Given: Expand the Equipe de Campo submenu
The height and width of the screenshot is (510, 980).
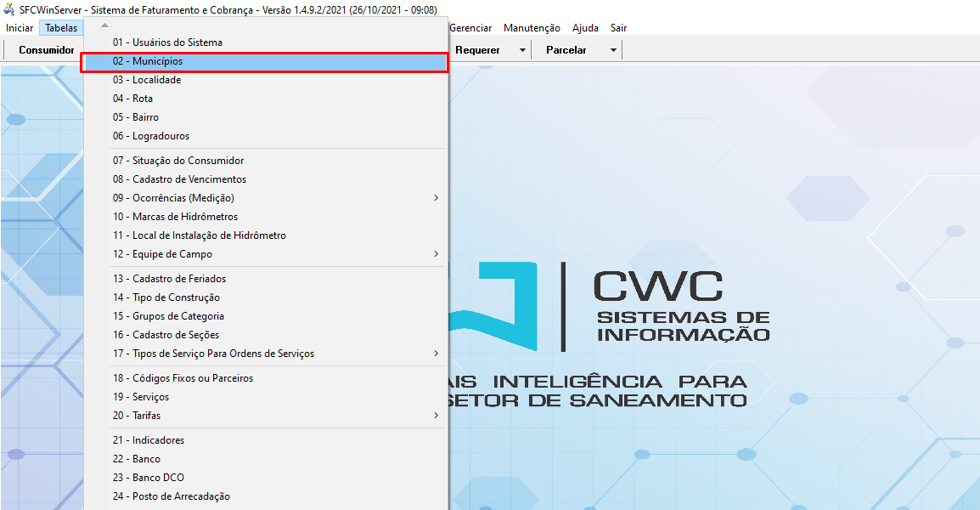Looking at the screenshot, I should (436, 253).
